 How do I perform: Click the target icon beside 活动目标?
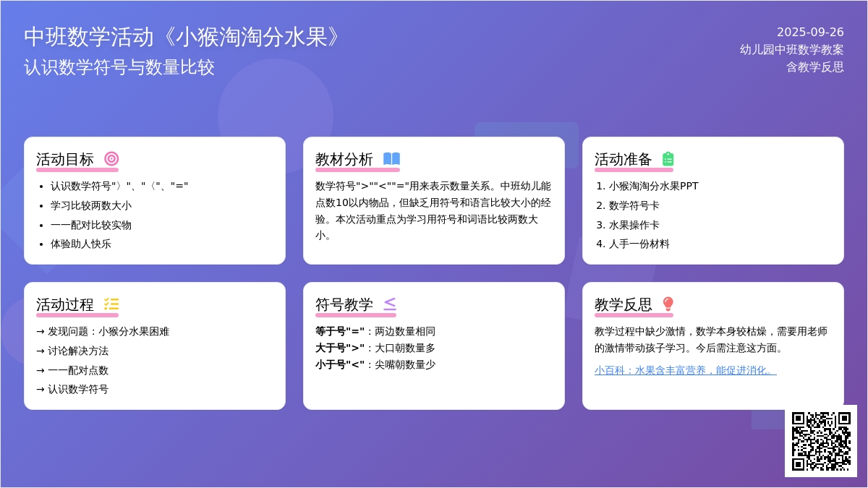[111, 159]
